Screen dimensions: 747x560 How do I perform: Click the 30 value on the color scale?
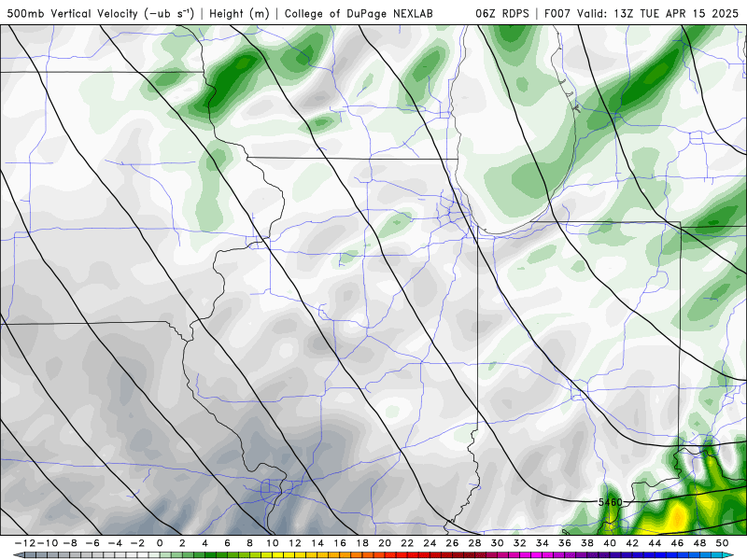click(498, 543)
